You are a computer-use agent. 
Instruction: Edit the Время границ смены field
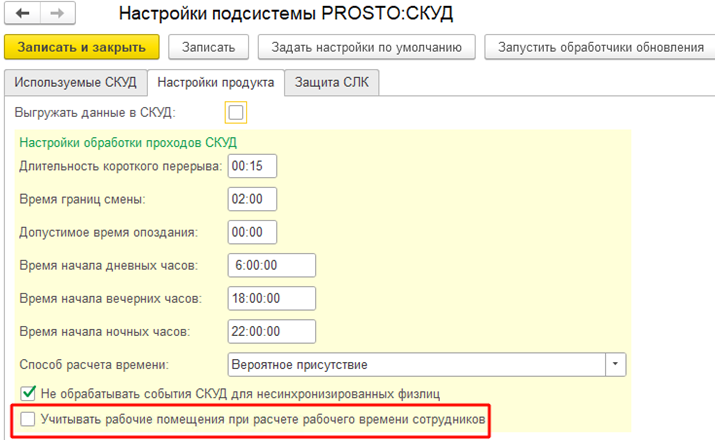click(252, 199)
